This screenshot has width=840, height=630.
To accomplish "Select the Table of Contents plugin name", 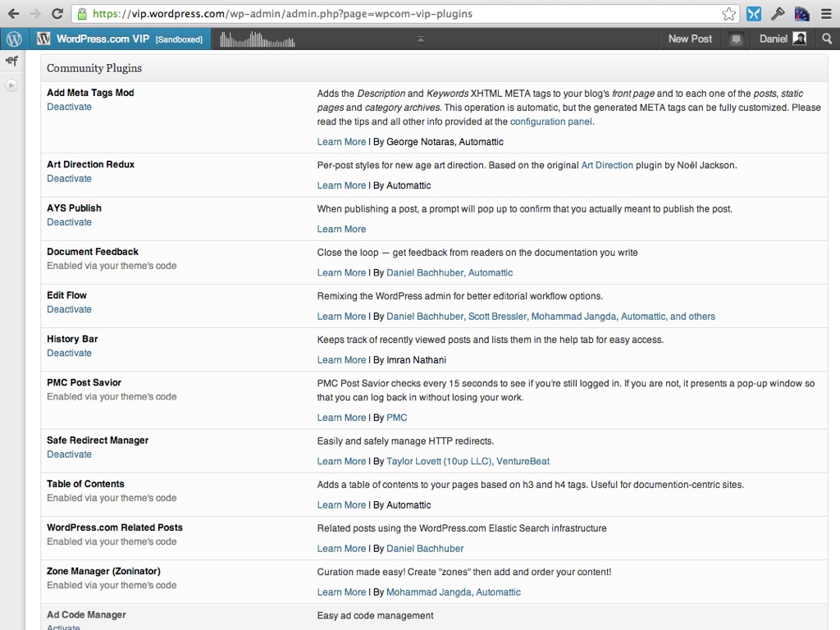I will tap(85, 484).
